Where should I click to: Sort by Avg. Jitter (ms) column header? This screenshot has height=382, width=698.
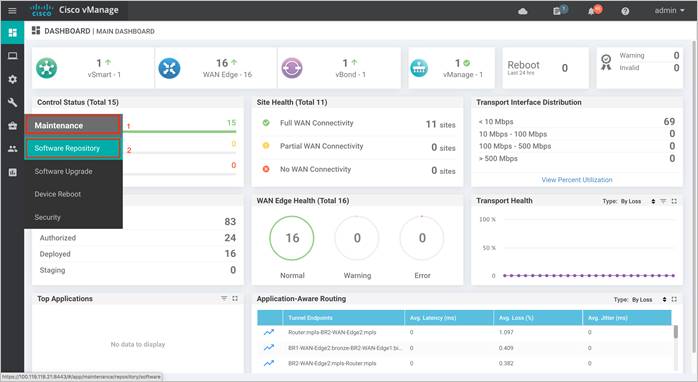[x=627, y=318]
